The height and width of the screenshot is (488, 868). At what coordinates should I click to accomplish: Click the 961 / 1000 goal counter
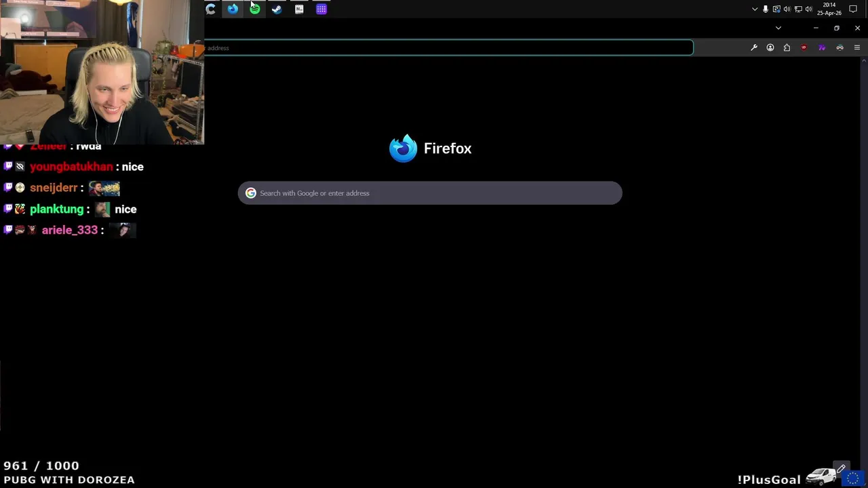(41, 466)
